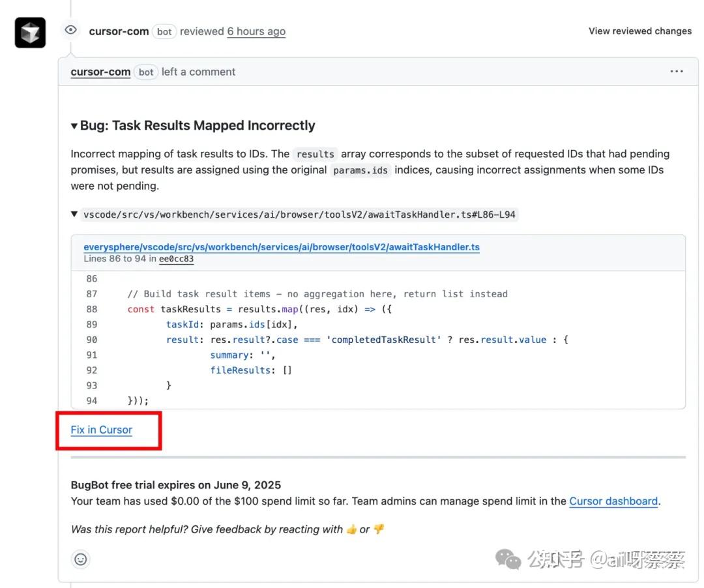Screen dimensions: 704x588
Task: Click line number 88 in the snippet
Action: coord(92,309)
